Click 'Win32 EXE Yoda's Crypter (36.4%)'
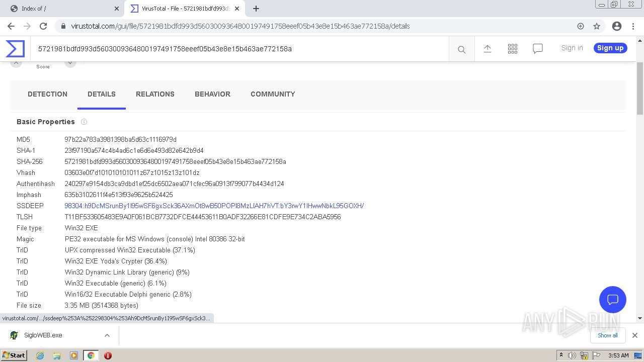Viewport: 644px width, 362px height. [x=116, y=261]
